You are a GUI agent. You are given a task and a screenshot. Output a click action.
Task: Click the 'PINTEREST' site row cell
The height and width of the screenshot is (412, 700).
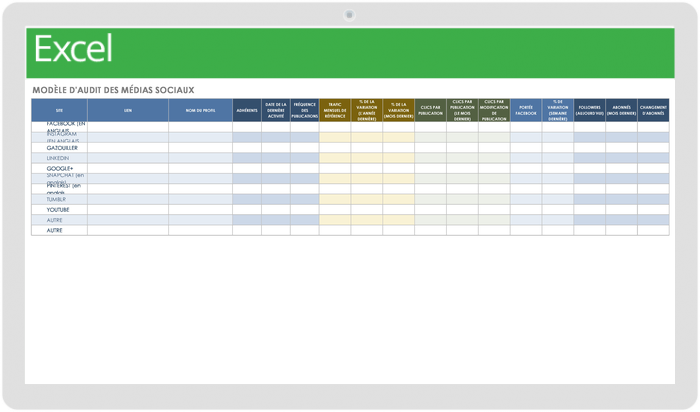pos(59,189)
